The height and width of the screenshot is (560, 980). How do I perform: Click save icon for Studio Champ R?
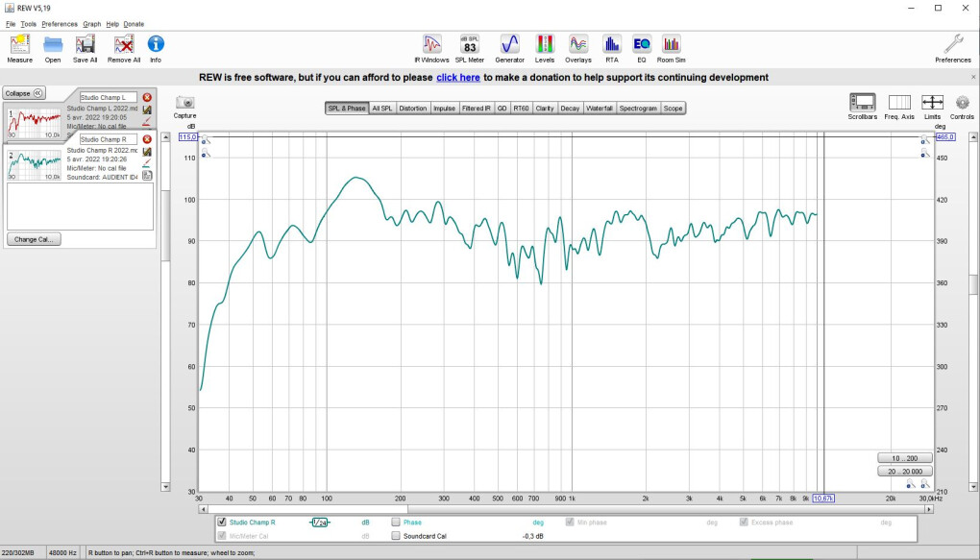click(x=147, y=152)
